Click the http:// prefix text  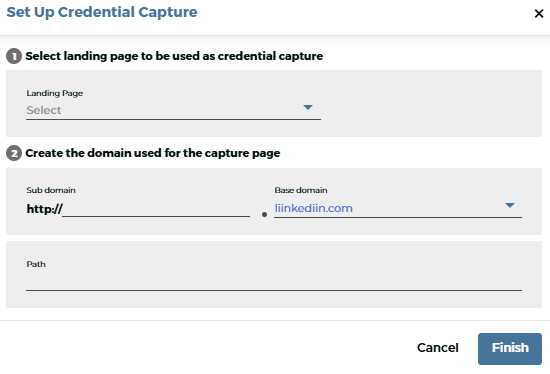pos(45,209)
